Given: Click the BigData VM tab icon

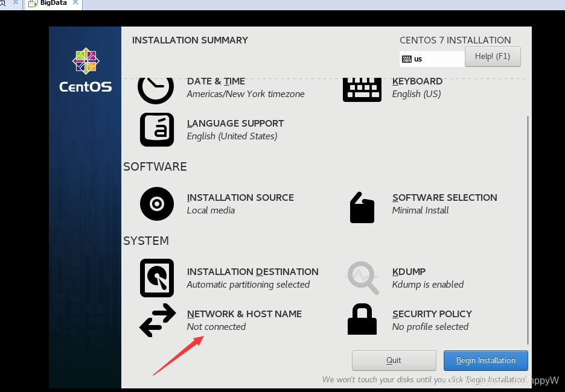Looking at the screenshot, I should 33,3.
